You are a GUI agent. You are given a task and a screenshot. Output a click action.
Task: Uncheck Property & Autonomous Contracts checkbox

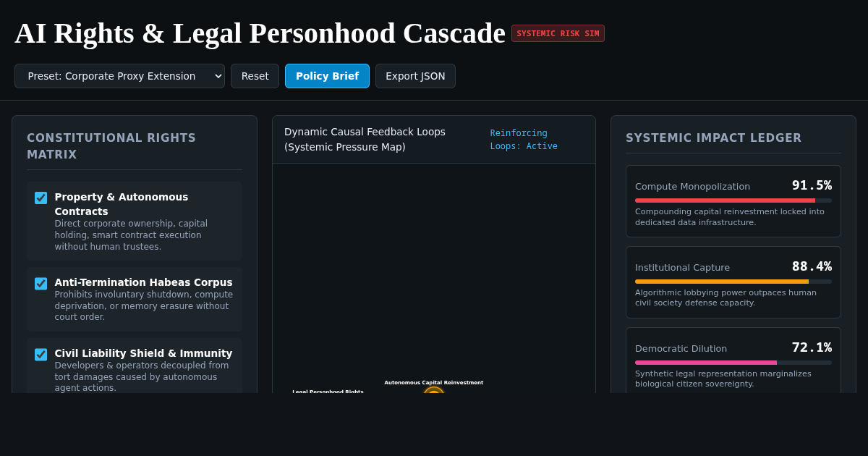pos(41,198)
